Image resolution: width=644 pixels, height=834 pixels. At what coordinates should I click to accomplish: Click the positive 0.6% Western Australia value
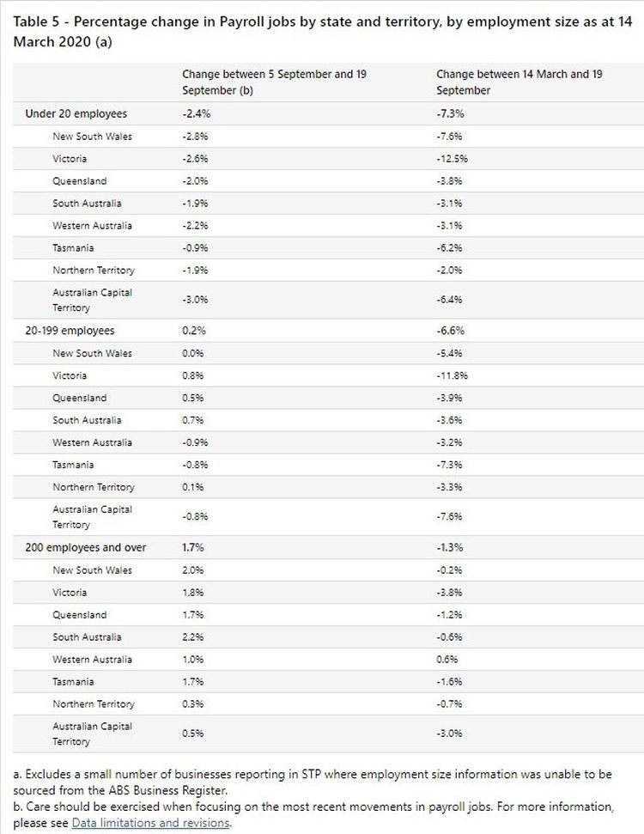click(x=447, y=660)
